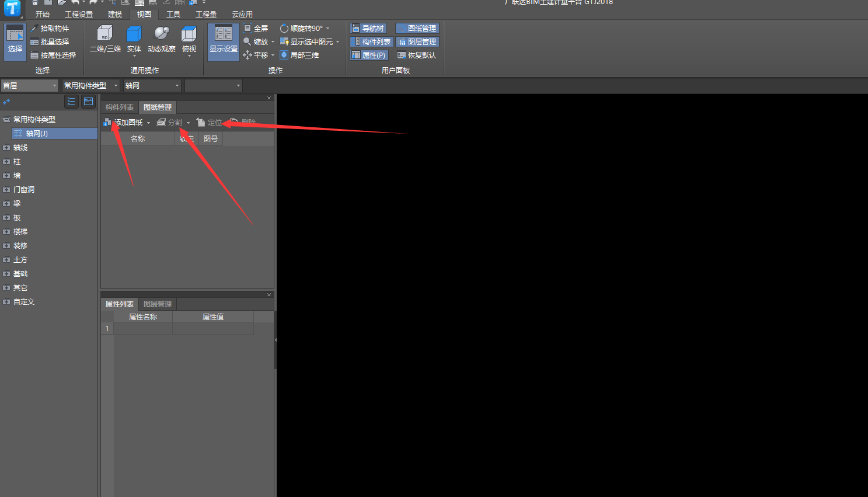Open the 工程设置 ribbon tab

[79, 14]
